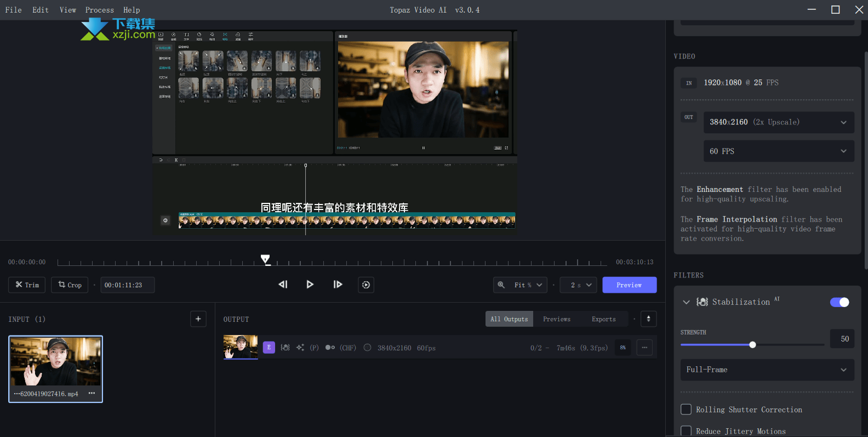Viewport: 868px width, 437px height.
Task: Switch to the Exports tab
Action: [604, 319]
